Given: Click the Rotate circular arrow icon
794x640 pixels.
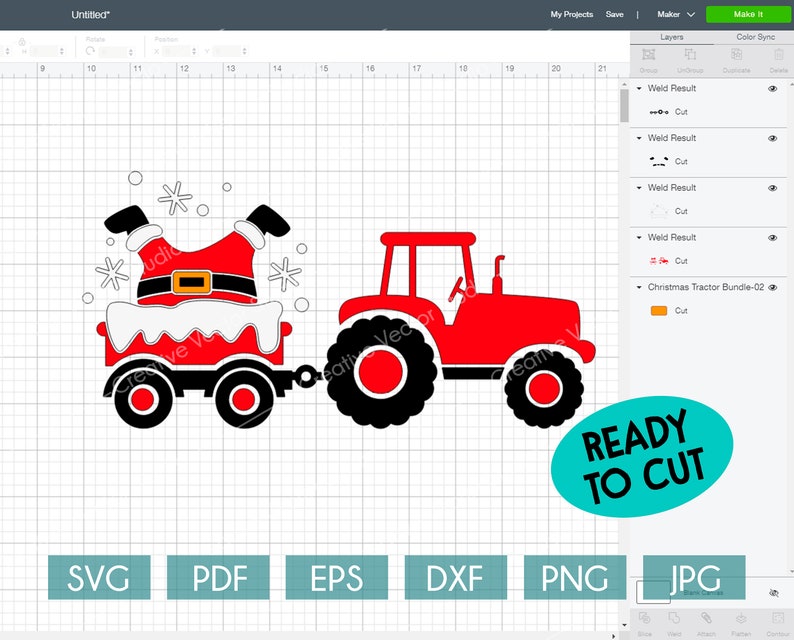Looking at the screenshot, I should [90, 51].
